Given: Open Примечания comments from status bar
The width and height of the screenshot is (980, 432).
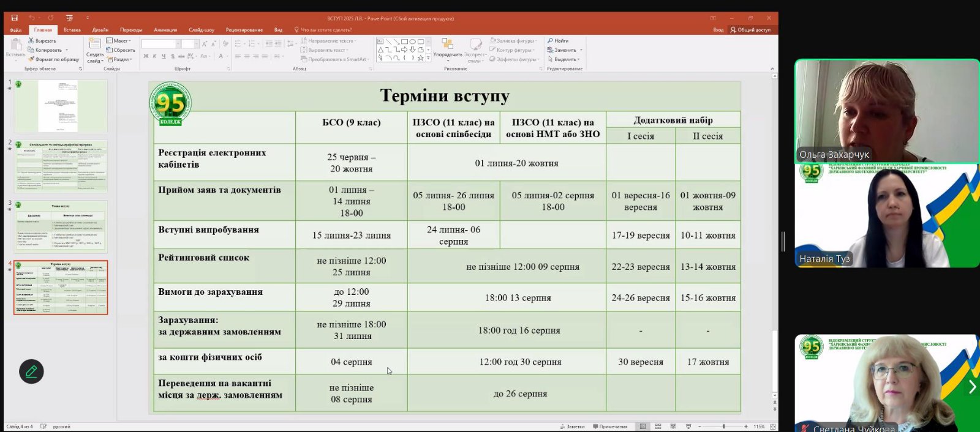Looking at the screenshot, I should [611, 426].
